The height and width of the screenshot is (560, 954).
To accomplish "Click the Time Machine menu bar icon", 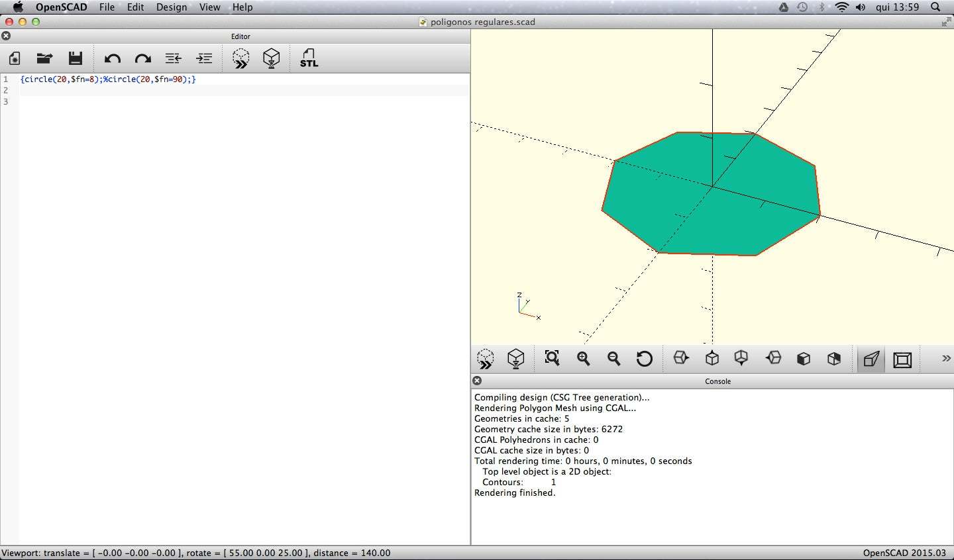I will click(x=802, y=7).
